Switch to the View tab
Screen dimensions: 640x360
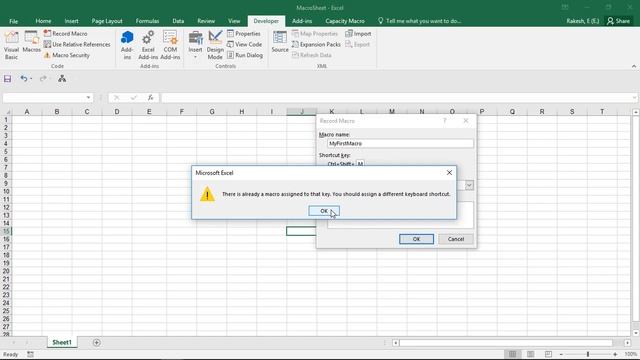coord(234,21)
